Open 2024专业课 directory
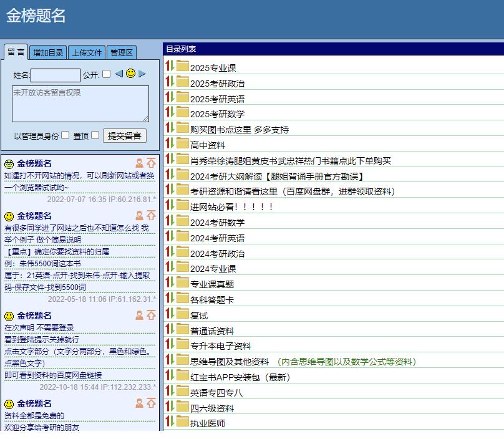Viewport: 504px width, 439px height. coord(213,269)
